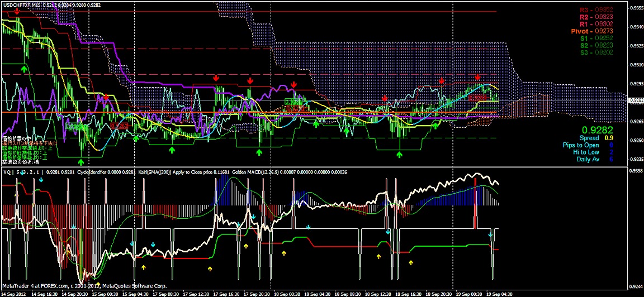Image resolution: width=644 pixels, height=297 pixels.
Task: Click the green up arrow below the top-left red arrow
Action: click(24, 68)
